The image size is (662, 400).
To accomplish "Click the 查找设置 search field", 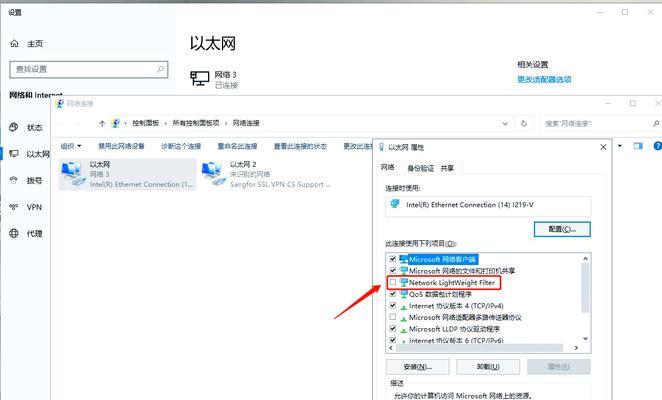I will [89, 69].
